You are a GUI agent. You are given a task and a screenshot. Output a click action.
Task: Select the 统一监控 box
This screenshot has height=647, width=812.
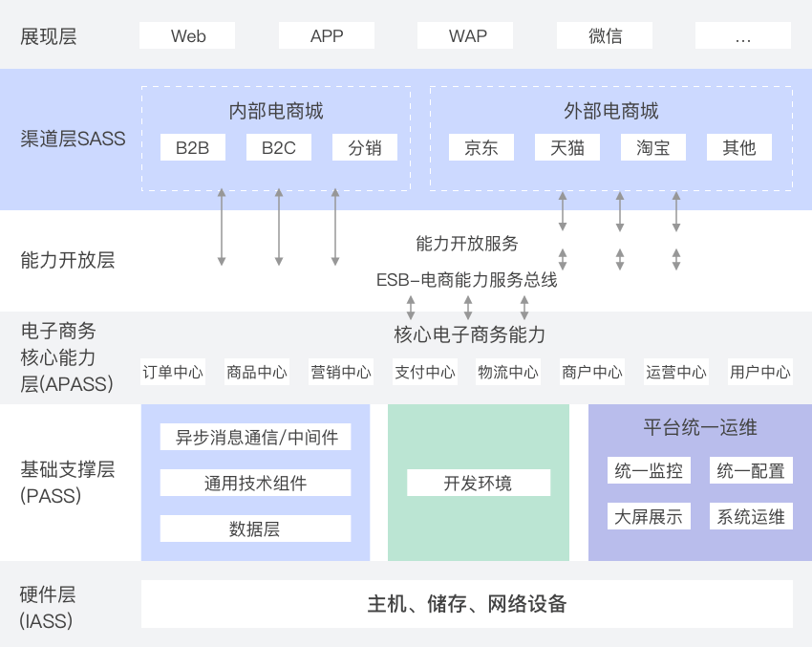(649, 470)
